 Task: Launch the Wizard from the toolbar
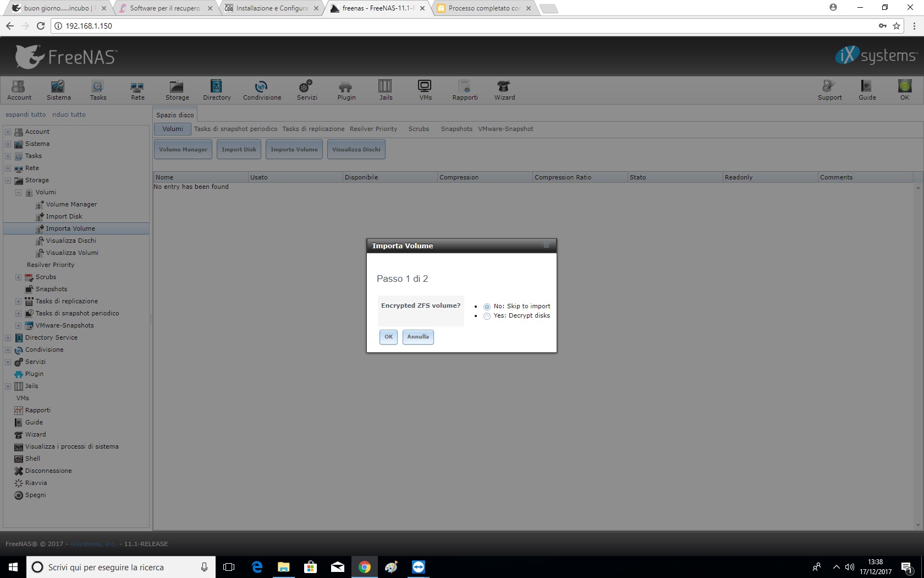coord(504,90)
